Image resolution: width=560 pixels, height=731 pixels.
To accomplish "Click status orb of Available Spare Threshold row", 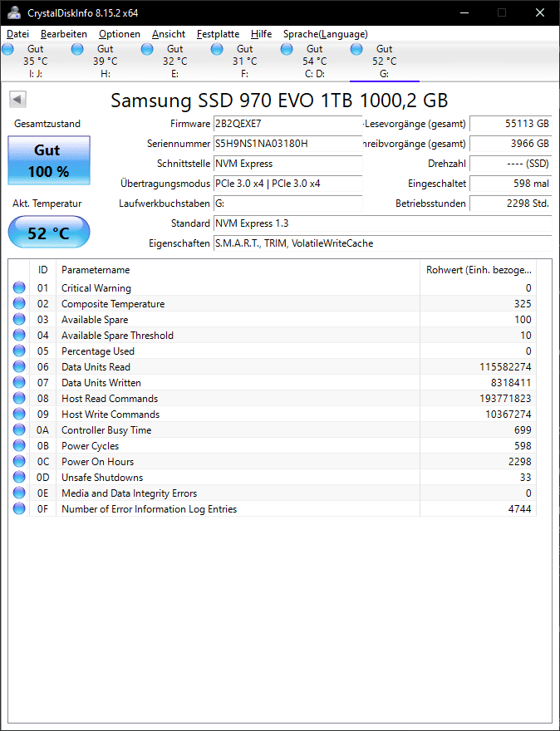I will click(x=19, y=336).
